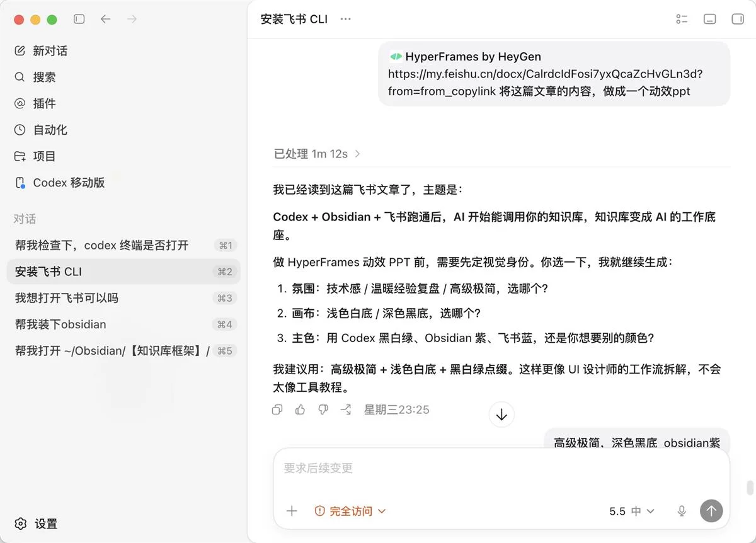Click the ⌘3 shortcut badge

225,299
